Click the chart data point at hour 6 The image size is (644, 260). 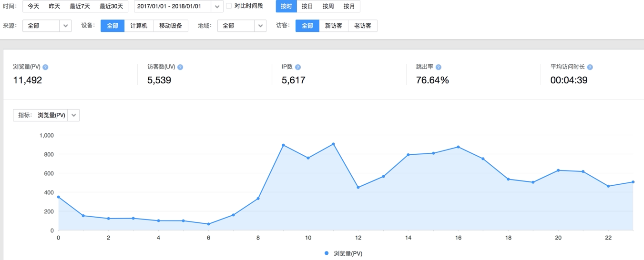(208, 224)
